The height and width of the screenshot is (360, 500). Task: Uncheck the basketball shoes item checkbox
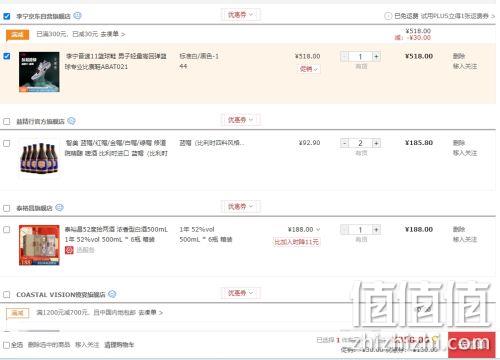point(7,56)
